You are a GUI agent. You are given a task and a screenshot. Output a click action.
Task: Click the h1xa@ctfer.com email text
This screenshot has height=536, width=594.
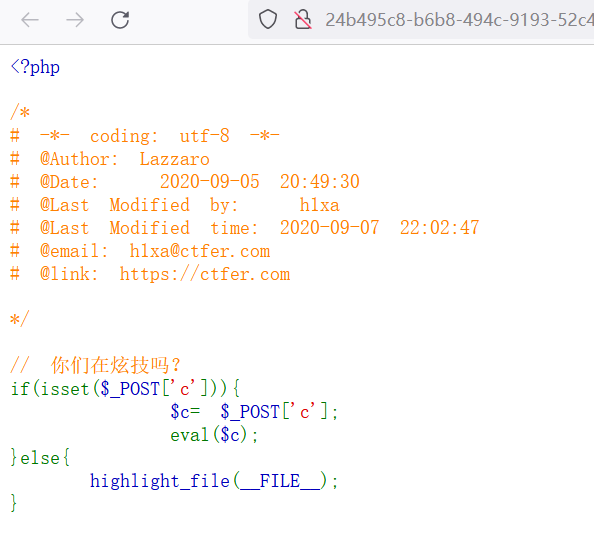click(x=200, y=251)
